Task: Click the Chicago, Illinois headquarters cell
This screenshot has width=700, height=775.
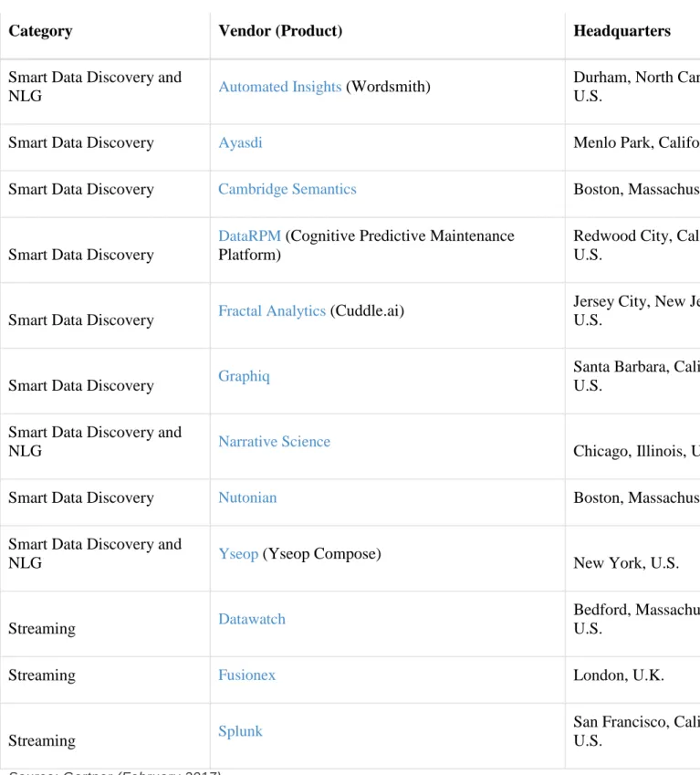Action: click(x=636, y=451)
